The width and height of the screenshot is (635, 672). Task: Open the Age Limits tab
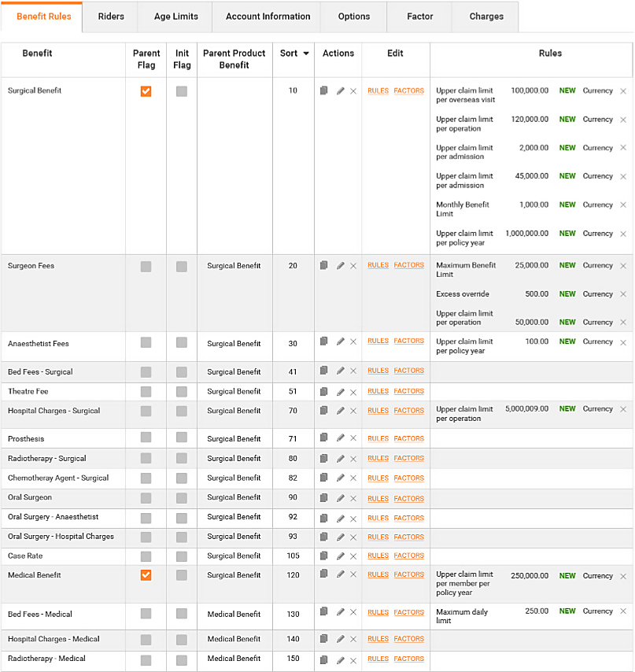pos(176,17)
